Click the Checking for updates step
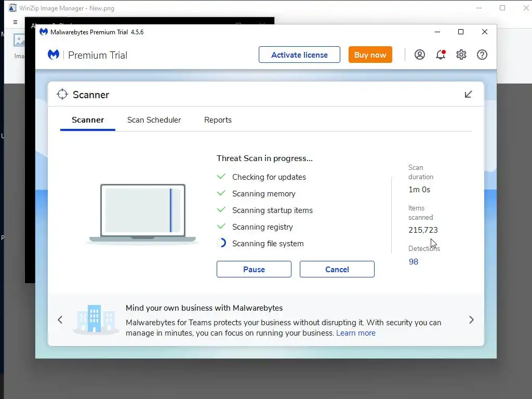The height and width of the screenshot is (399, 532). [x=269, y=177]
